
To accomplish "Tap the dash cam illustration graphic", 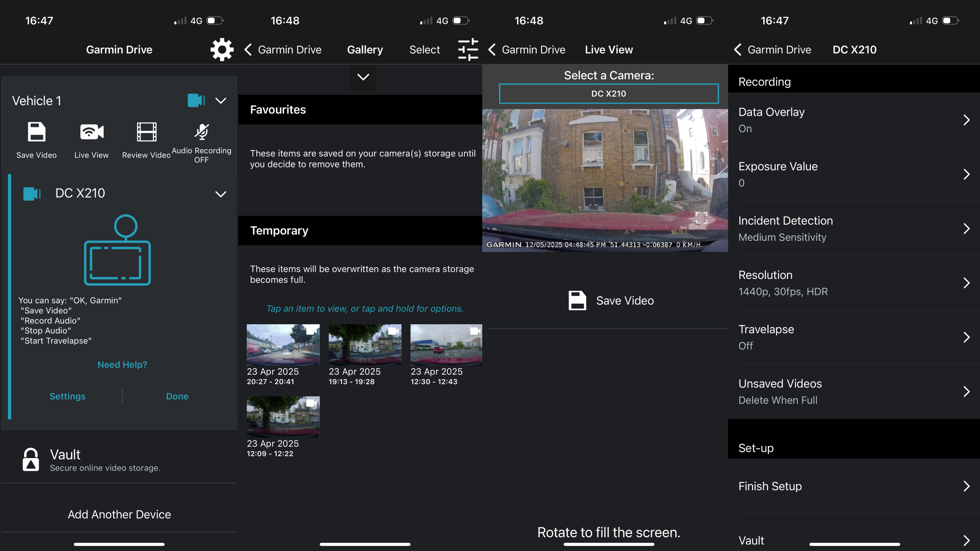I will pos(117,250).
